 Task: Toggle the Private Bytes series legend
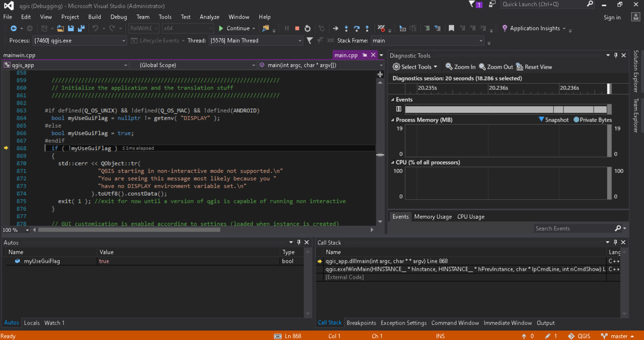tap(592, 120)
